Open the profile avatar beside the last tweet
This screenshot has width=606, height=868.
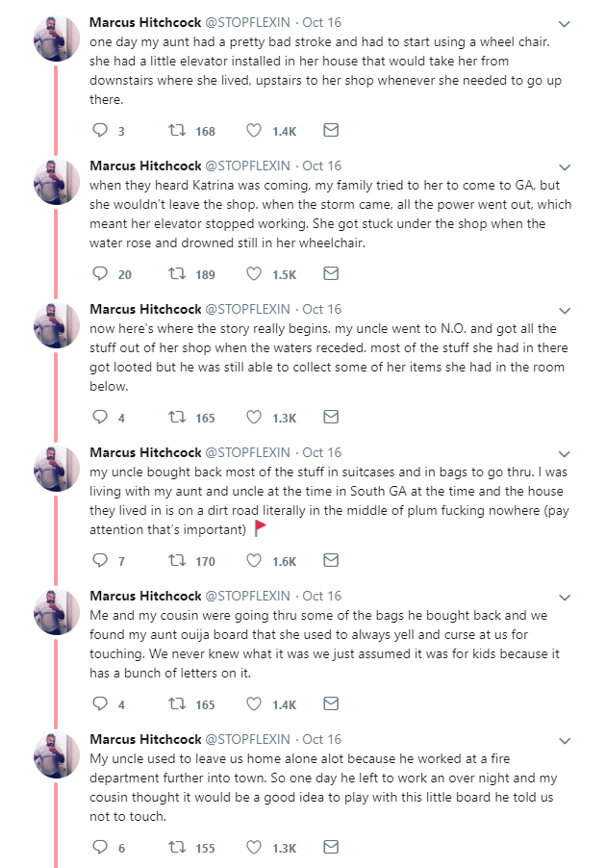pos(57,755)
